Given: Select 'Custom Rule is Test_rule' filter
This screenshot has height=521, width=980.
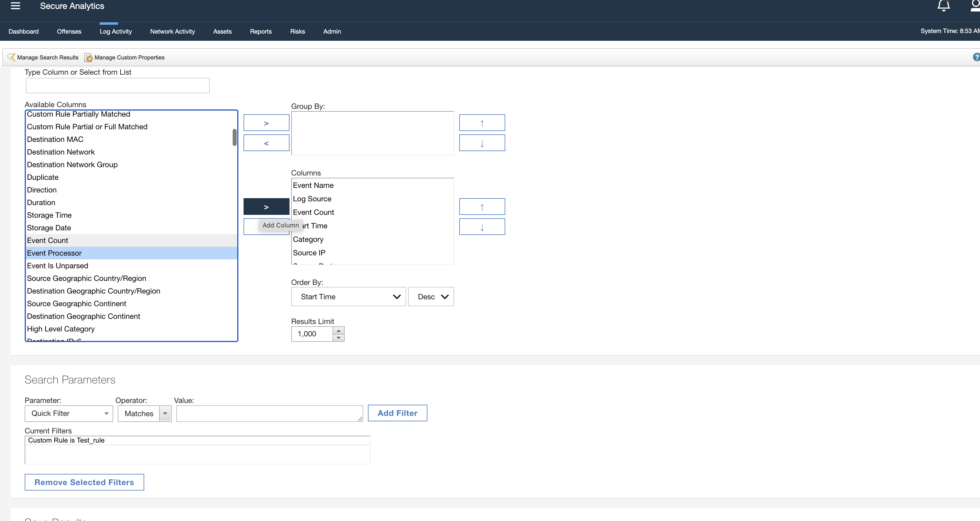Looking at the screenshot, I should coord(197,440).
